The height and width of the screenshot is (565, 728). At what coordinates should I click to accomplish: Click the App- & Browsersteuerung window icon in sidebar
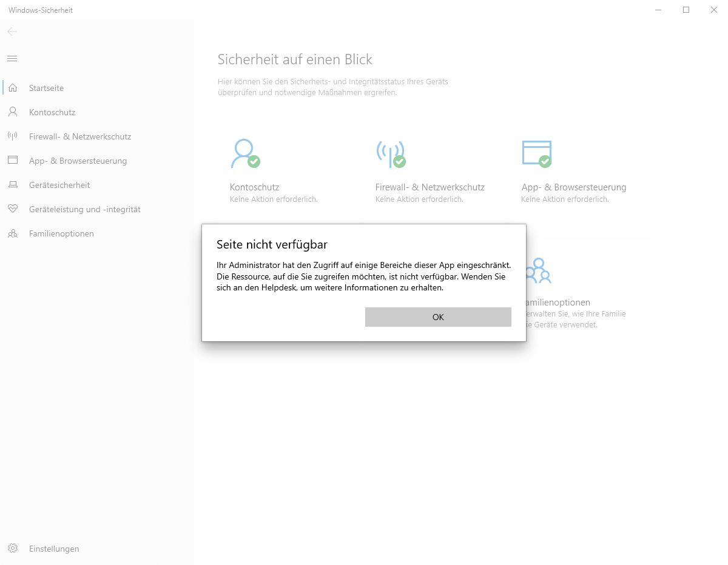13,161
